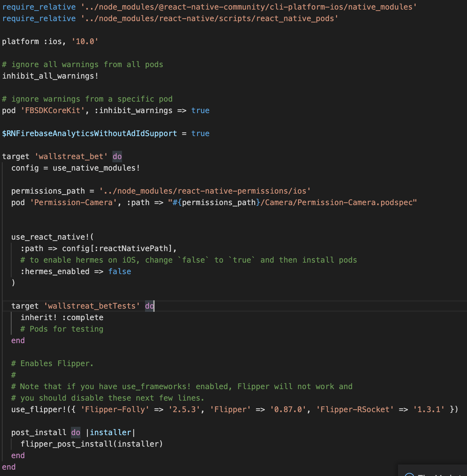Click the 'Permission-Camera' pod name
Image resolution: width=467 pixels, height=476 pixels.
[73, 203]
